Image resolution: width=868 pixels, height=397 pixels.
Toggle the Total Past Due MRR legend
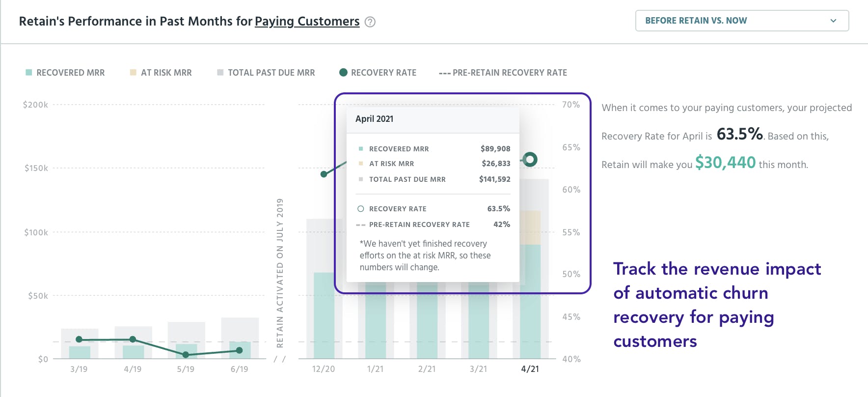[x=266, y=73]
